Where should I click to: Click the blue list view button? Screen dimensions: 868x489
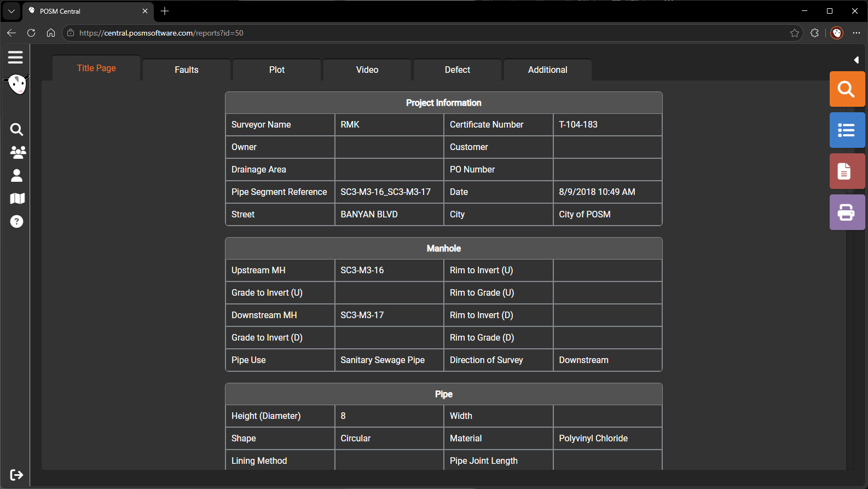click(x=847, y=130)
